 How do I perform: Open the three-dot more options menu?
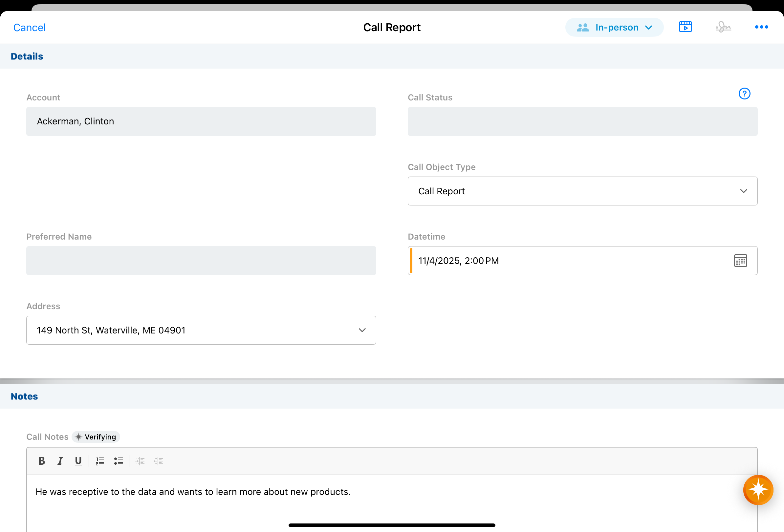[x=761, y=27]
